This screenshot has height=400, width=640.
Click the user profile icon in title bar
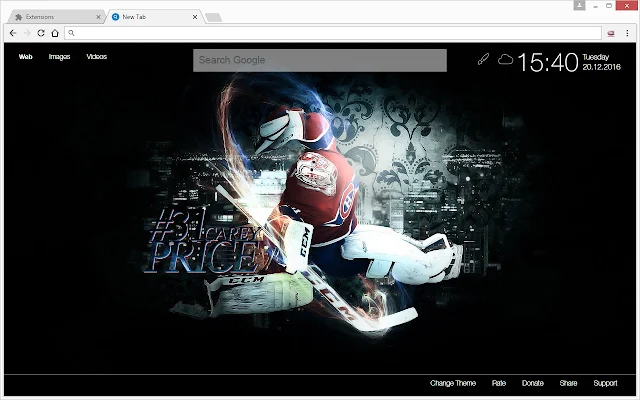[579, 5]
